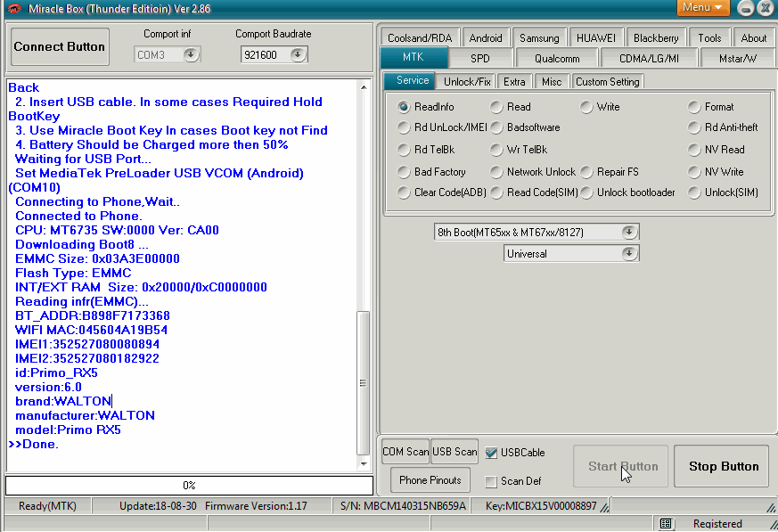
Task: Toggle the USBCable checkbox
Action: coord(491,453)
